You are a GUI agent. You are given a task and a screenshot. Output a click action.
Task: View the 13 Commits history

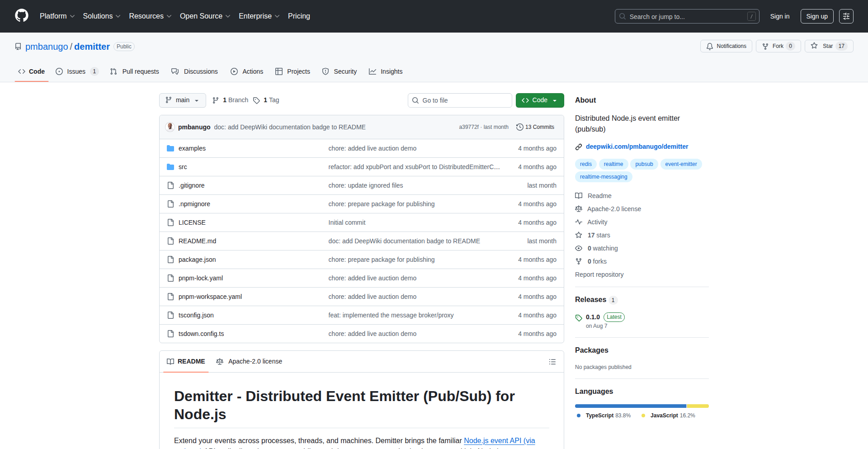[x=535, y=127]
